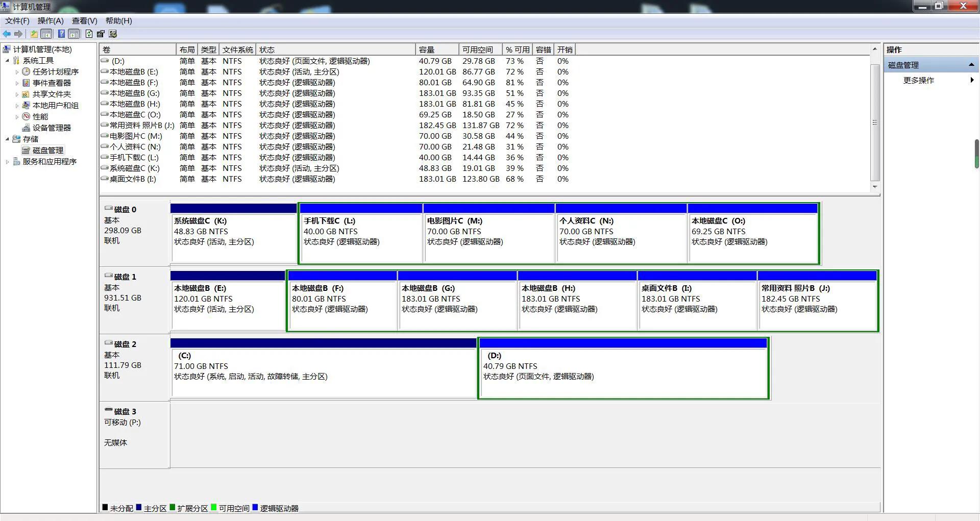980x521 pixels.
Task: Select the 设备管理器 tree item
Action: (x=52, y=128)
